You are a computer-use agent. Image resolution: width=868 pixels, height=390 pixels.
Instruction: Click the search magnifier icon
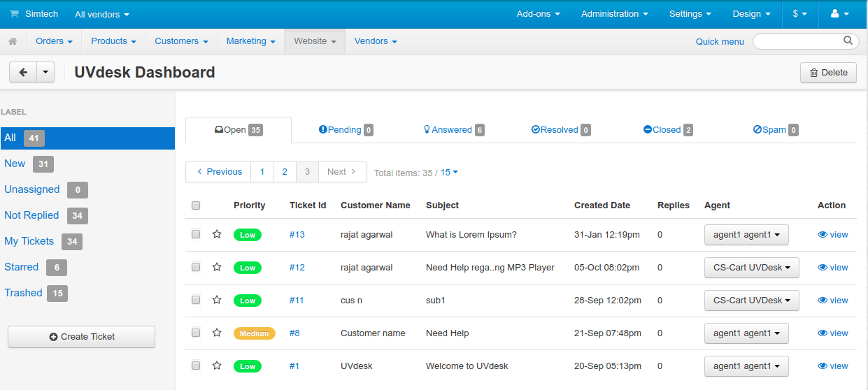[x=848, y=41]
